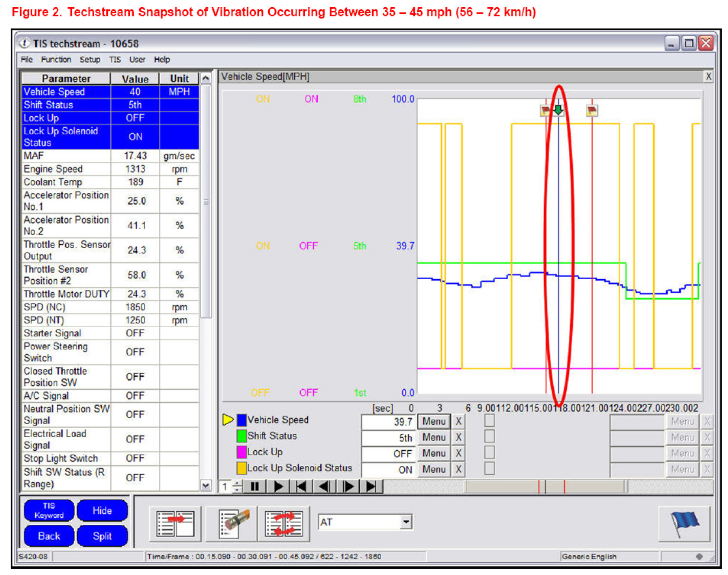Open the AT dropdown list

[x=406, y=522]
